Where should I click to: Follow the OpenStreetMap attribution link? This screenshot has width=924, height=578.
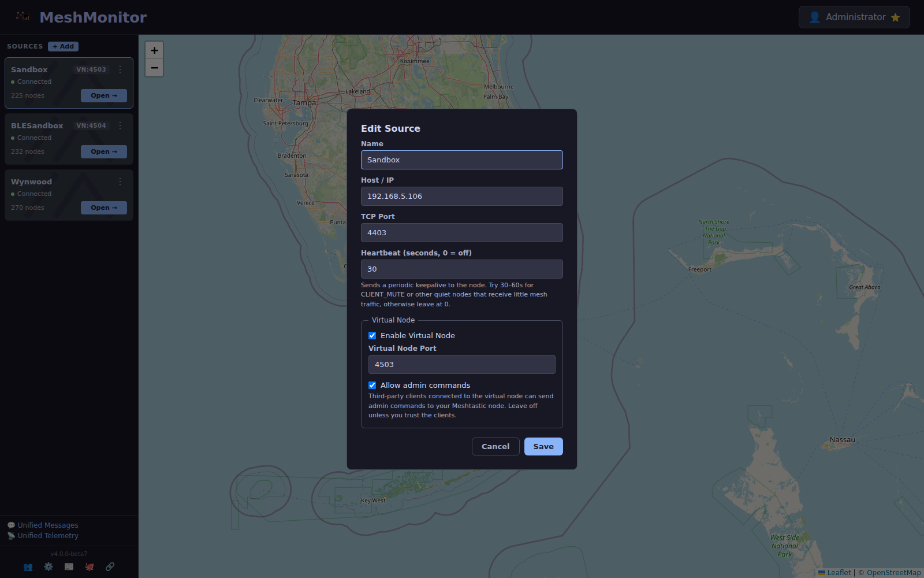click(x=894, y=573)
